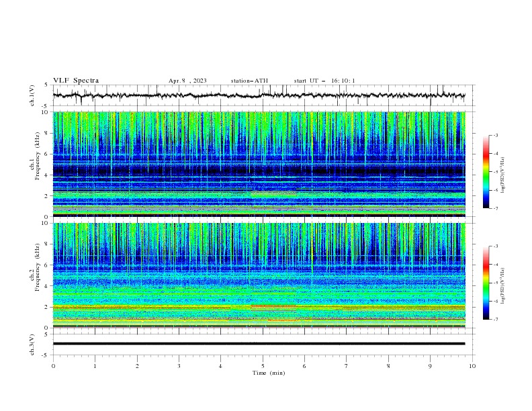
Task: Click the "start UT = 16:10:1" text
Action: pyautogui.click(x=324, y=81)
